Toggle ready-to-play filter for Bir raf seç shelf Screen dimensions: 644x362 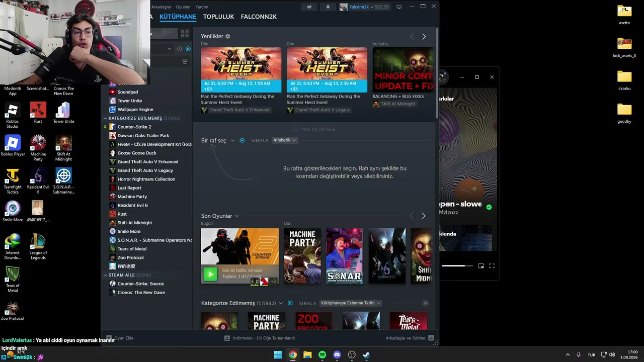coord(242,140)
